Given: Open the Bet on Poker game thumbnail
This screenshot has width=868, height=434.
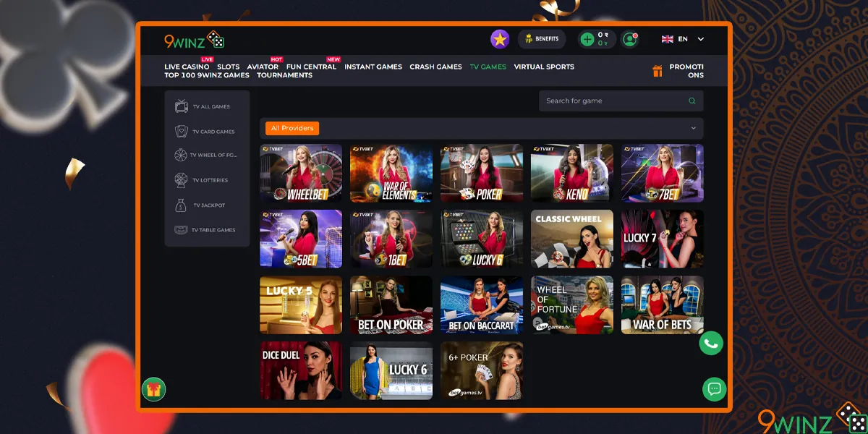Looking at the screenshot, I should (391, 305).
